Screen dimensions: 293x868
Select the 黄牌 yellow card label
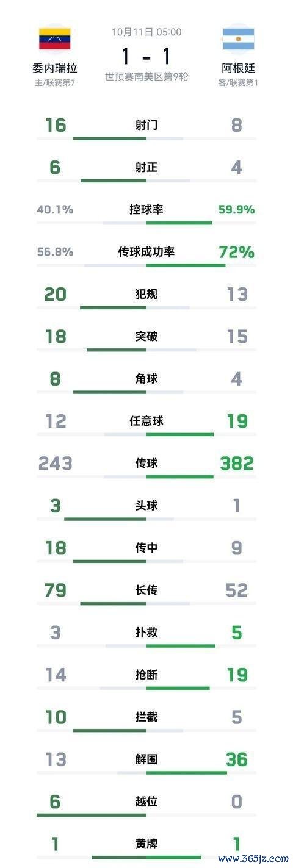tap(146, 844)
